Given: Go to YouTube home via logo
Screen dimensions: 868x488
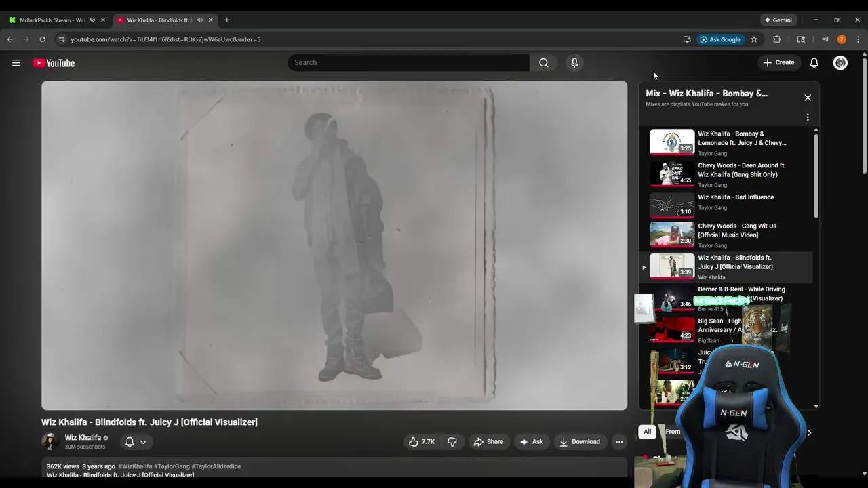Looking at the screenshot, I should (54, 63).
